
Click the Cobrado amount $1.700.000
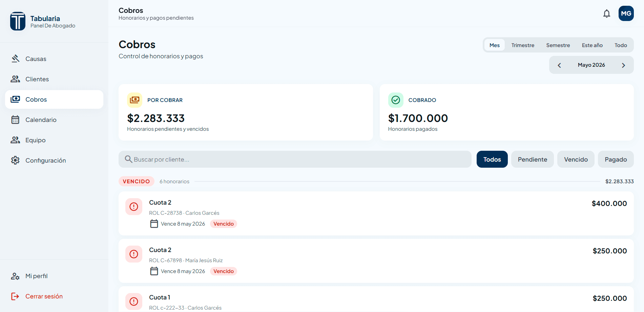click(x=418, y=118)
